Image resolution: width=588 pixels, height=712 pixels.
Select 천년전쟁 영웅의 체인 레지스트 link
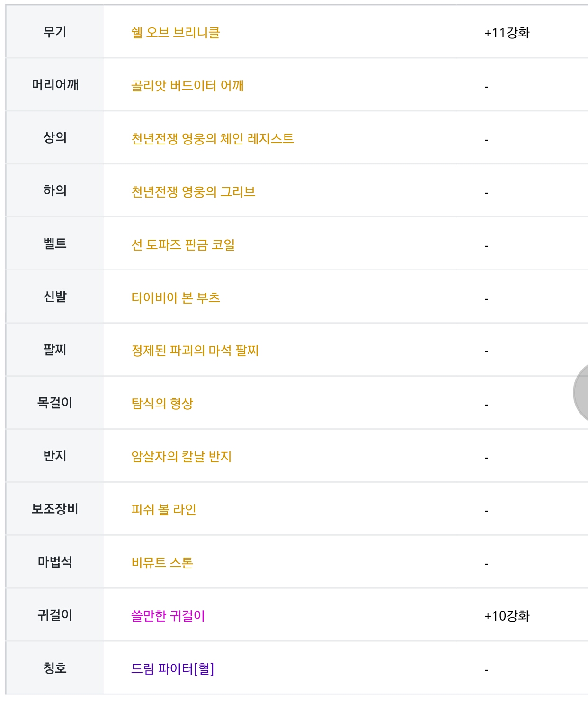(x=212, y=139)
